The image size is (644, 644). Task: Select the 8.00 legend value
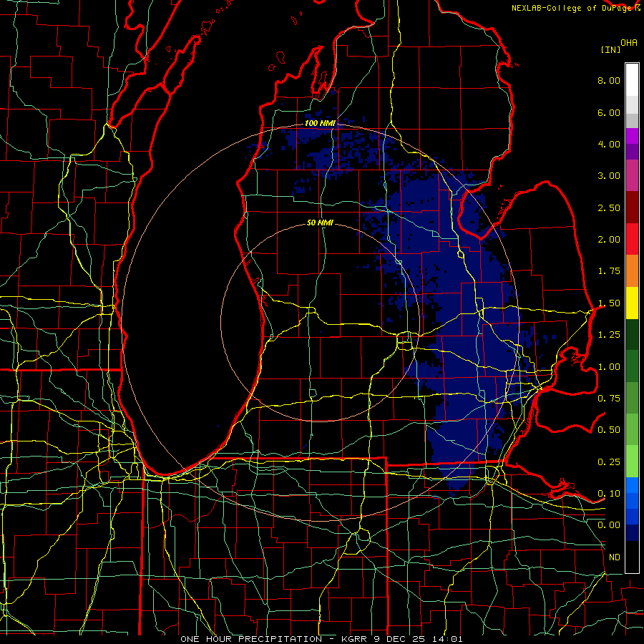pyautogui.click(x=609, y=80)
